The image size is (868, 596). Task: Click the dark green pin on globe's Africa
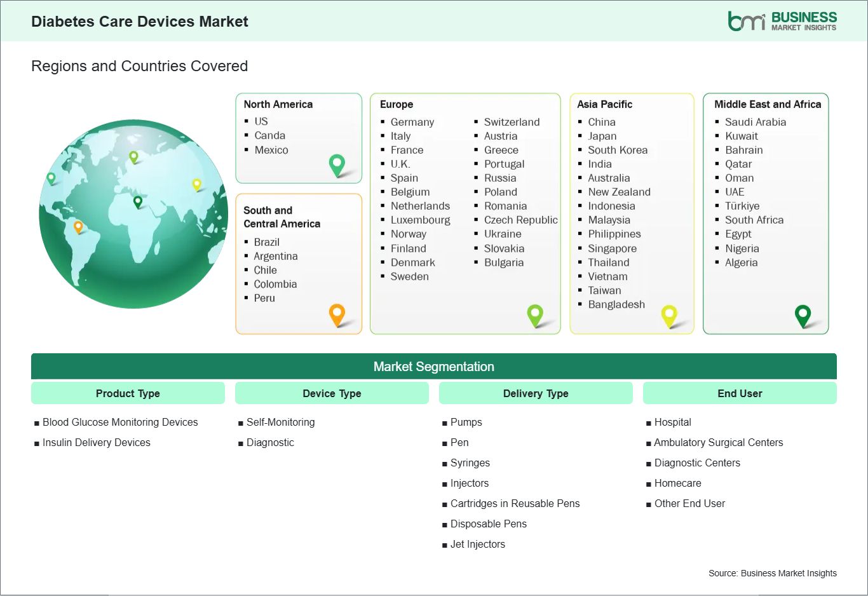pos(138,202)
